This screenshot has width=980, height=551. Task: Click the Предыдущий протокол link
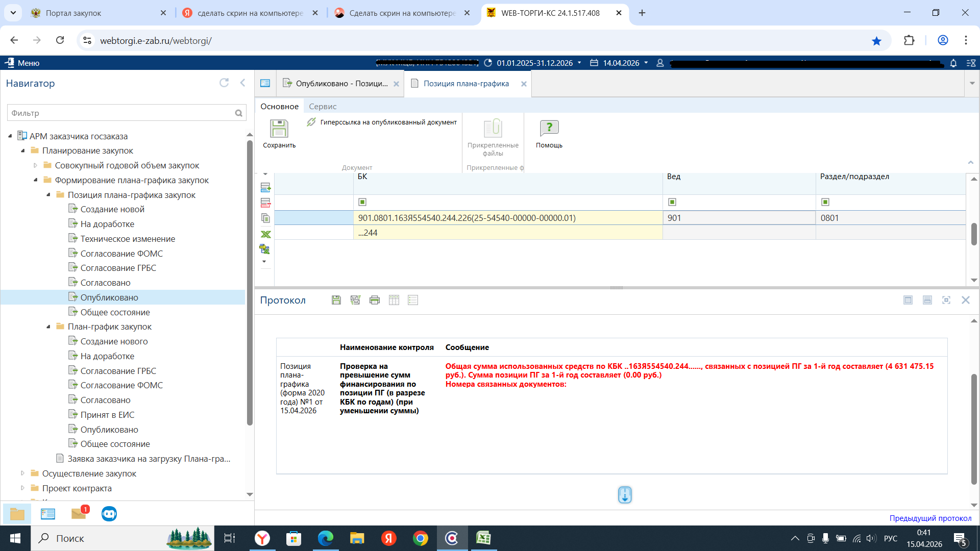pyautogui.click(x=930, y=518)
